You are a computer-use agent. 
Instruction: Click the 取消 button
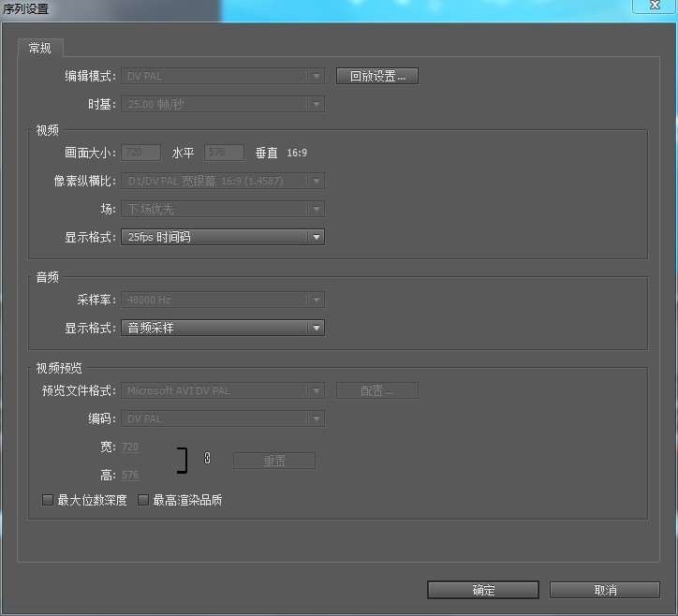605,590
